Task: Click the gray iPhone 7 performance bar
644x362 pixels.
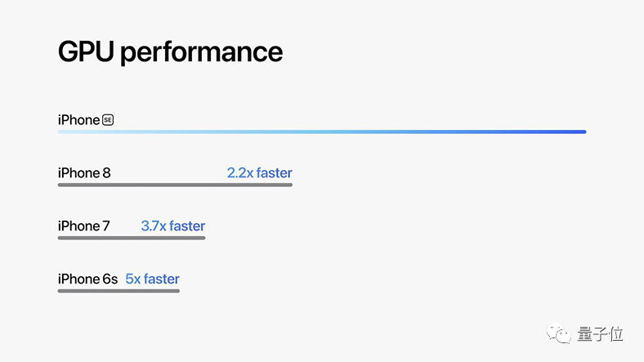Action: tap(132, 238)
